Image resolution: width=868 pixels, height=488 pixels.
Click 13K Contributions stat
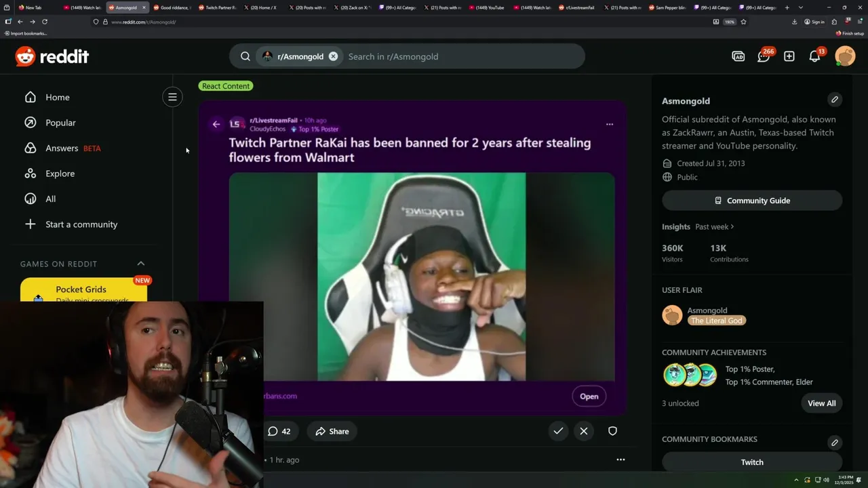click(x=729, y=253)
